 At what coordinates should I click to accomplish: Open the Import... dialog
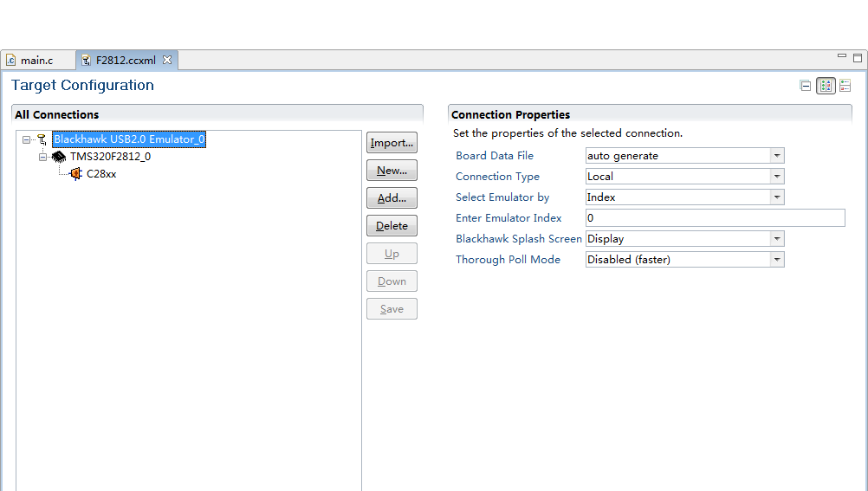click(392, 143)
